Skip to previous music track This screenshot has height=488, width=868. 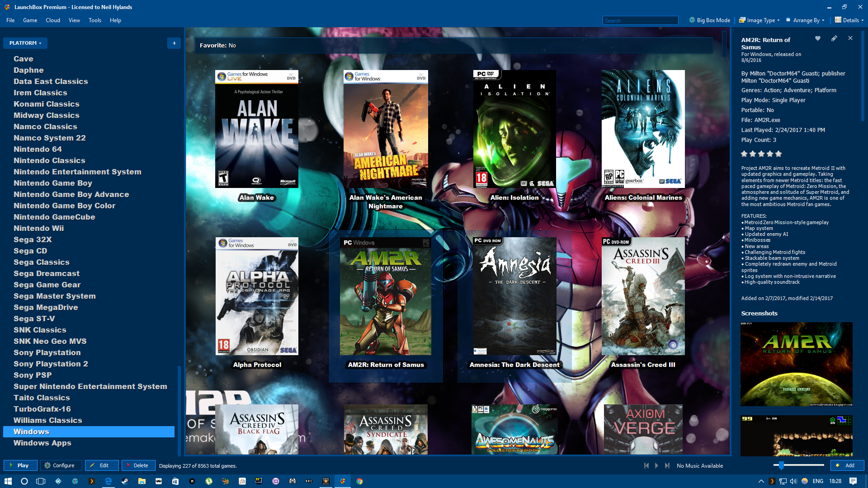pyautogui.click(x=646, y=465)
